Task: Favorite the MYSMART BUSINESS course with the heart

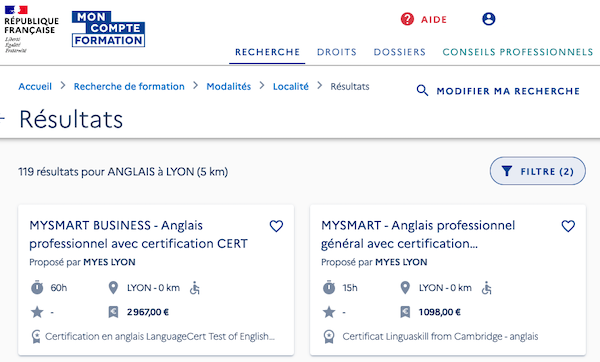Action: pyautogui.click(x=276, y=226)
